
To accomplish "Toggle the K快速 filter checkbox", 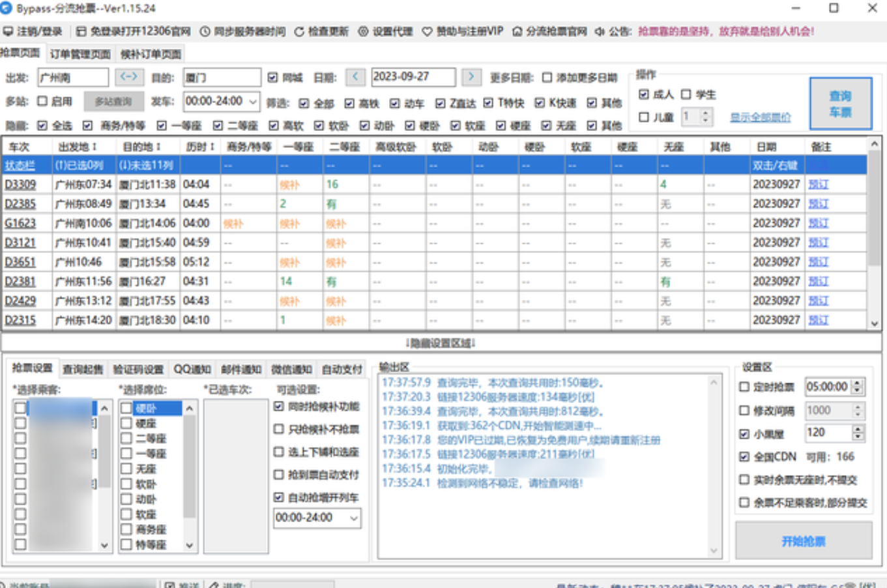I will (x=539, y=102).
